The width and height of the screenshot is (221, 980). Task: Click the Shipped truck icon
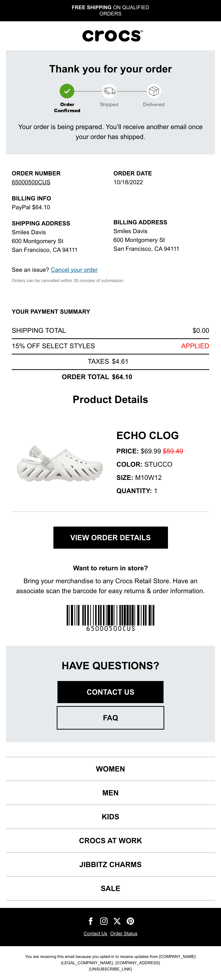pyautogui.click(x=109, y=91)
